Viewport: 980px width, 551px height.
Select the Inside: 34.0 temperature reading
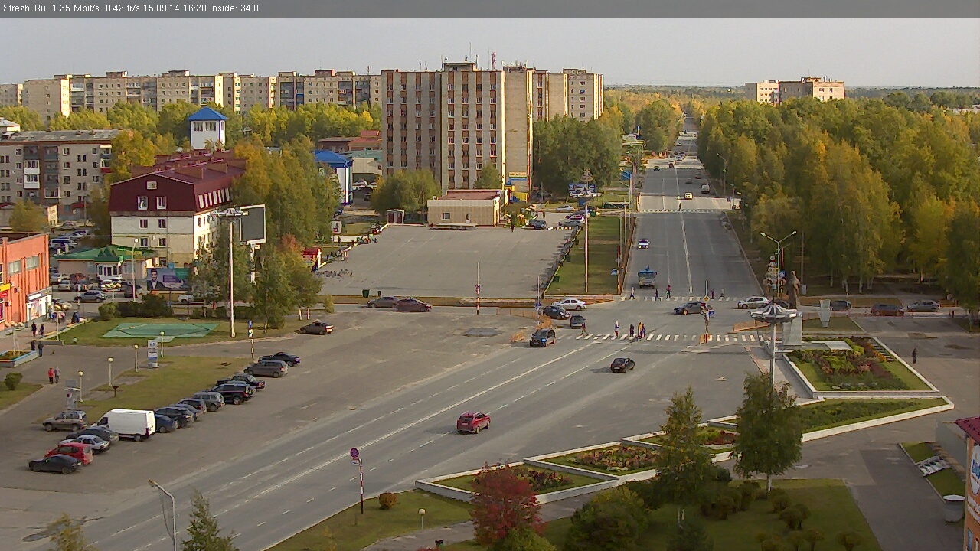point(234,8)
